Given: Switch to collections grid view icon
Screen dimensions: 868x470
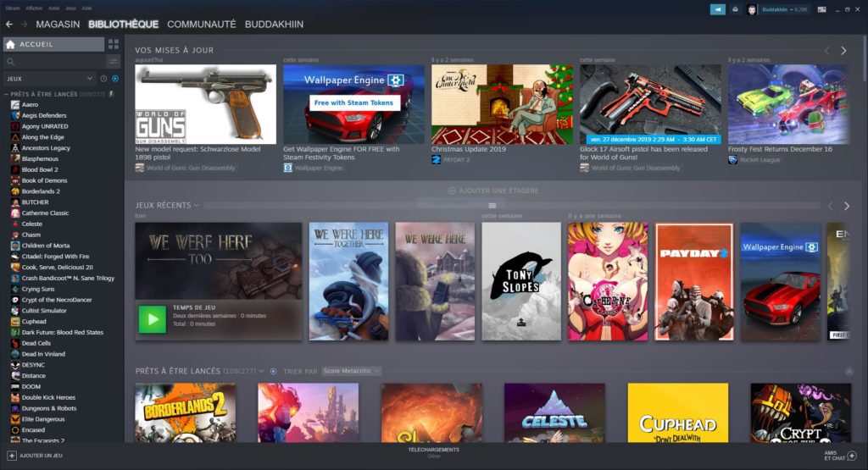Looking at the screenshot, I should (x=114, y=44).
